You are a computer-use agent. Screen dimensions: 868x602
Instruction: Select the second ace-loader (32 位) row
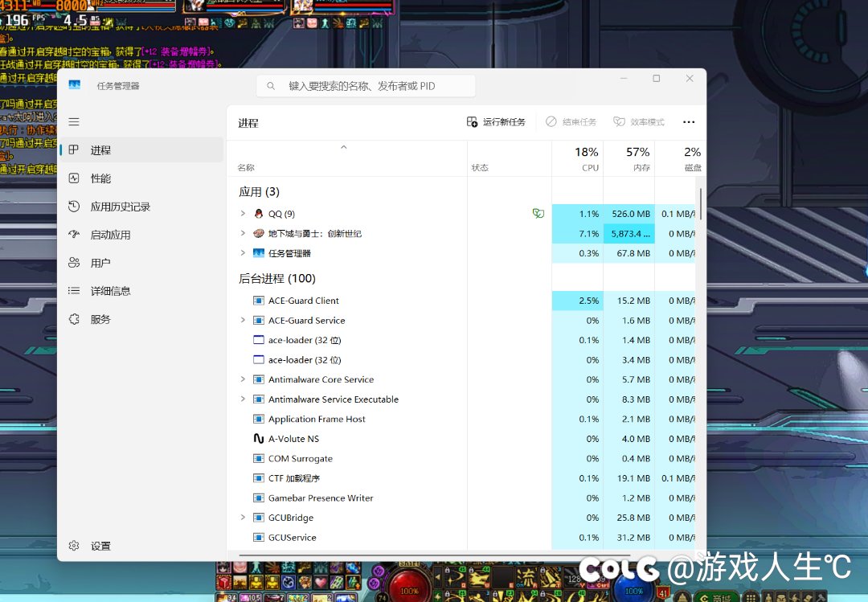(x=461, y=360)
